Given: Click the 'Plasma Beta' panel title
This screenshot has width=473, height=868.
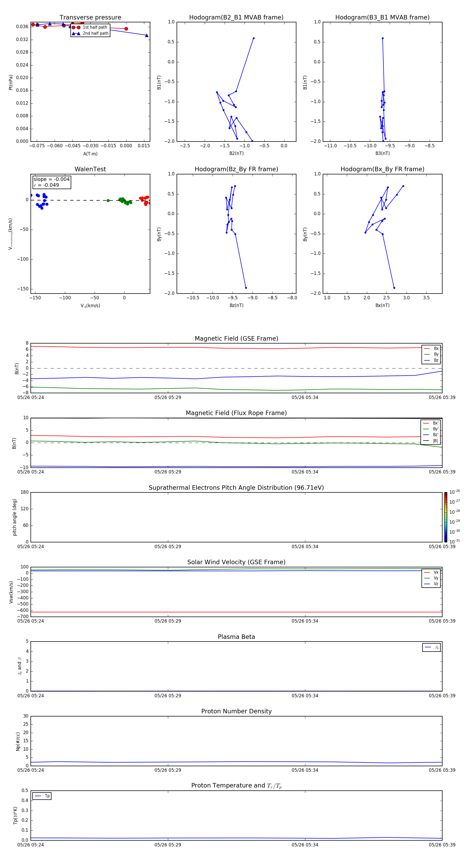Looking at the screenshot, I should (x=236, y=637).
